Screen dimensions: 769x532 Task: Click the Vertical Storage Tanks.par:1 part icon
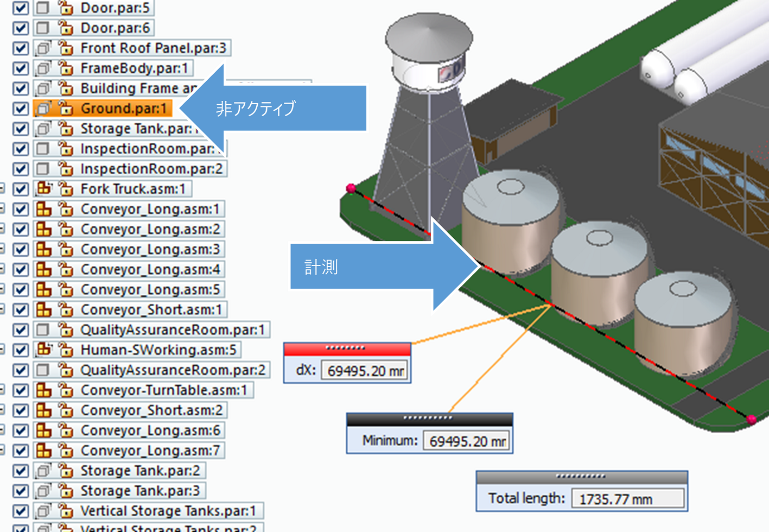tap(43, 511)
